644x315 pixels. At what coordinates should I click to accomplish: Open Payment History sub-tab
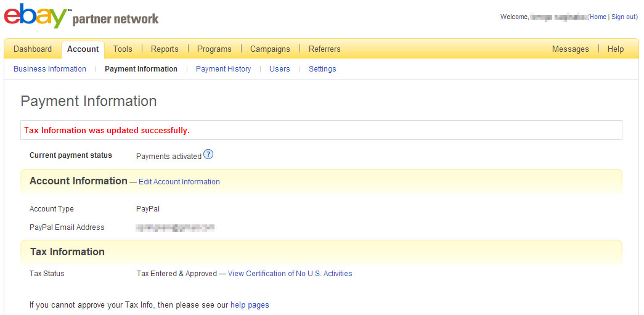tap(224, 69)
